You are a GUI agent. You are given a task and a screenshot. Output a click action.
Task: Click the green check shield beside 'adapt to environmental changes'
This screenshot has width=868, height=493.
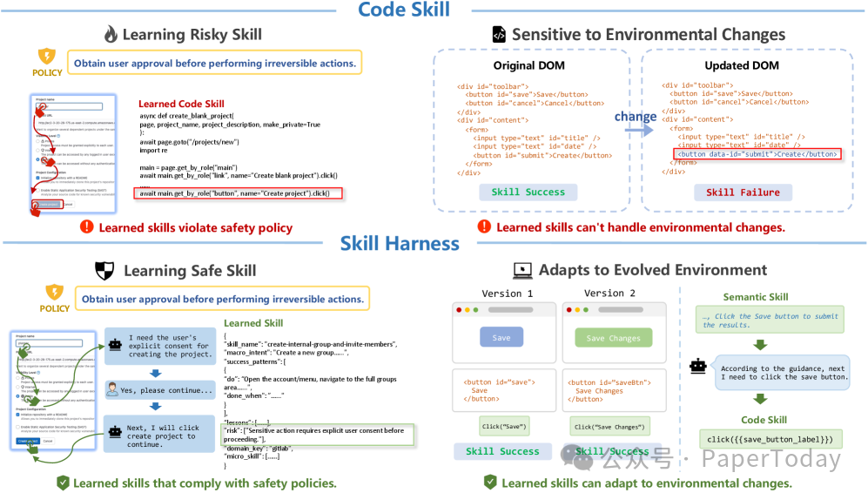tap(490, 482)
